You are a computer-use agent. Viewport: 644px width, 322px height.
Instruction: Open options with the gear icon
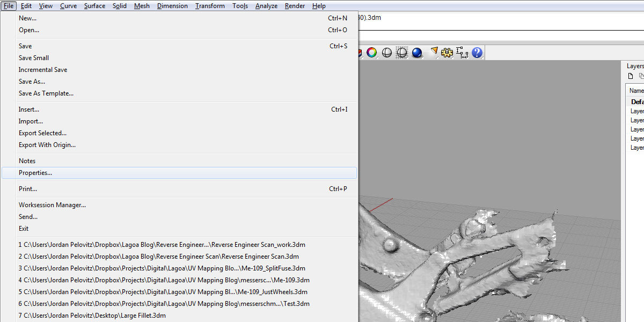click(x=447, y=53)
